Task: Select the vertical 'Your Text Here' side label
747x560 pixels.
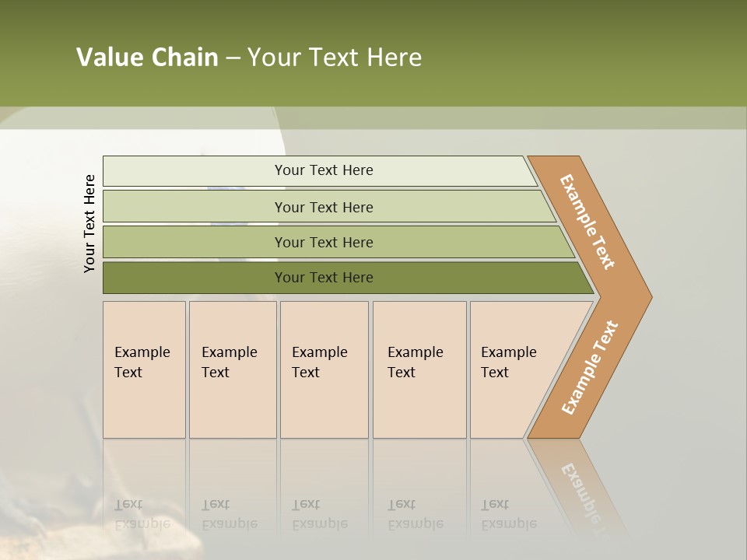Action: 89,223
